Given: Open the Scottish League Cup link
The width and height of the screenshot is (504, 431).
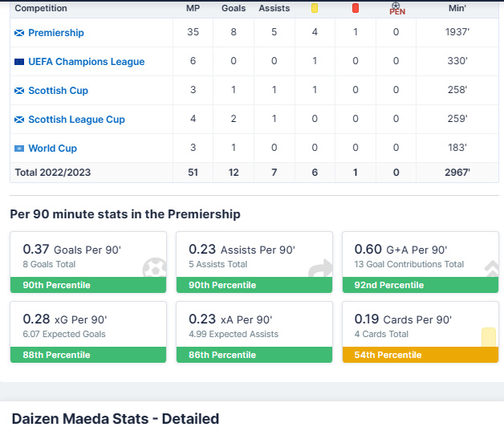Looking at the screenshot, I should point(76,120).
